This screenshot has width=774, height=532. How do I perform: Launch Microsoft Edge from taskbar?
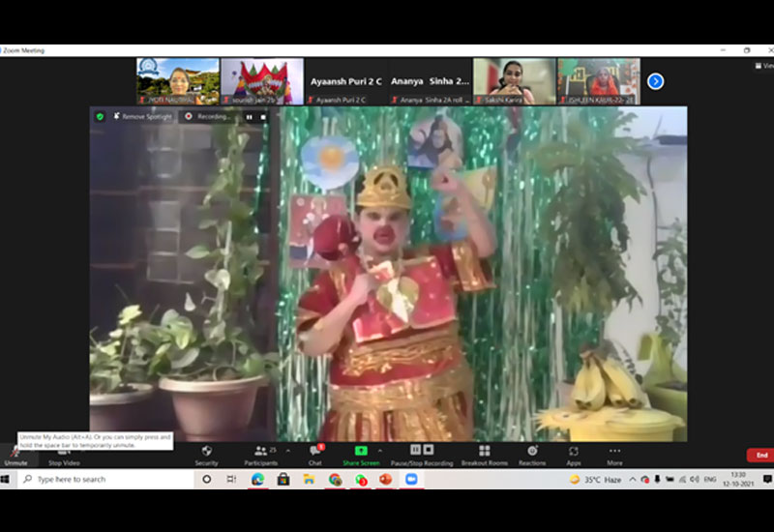pos(257,479)
